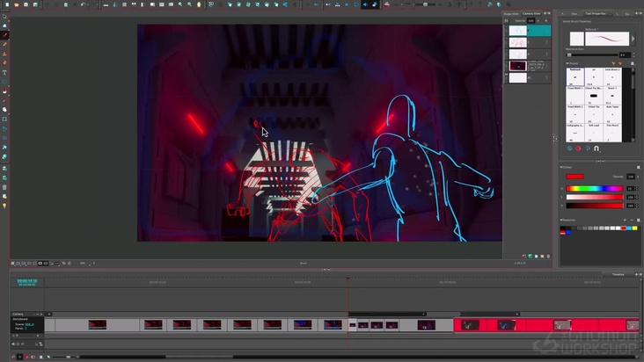The image size is (644, 362).
Task: Click the magnet icon below brush presets
Action: coord(596,148)
